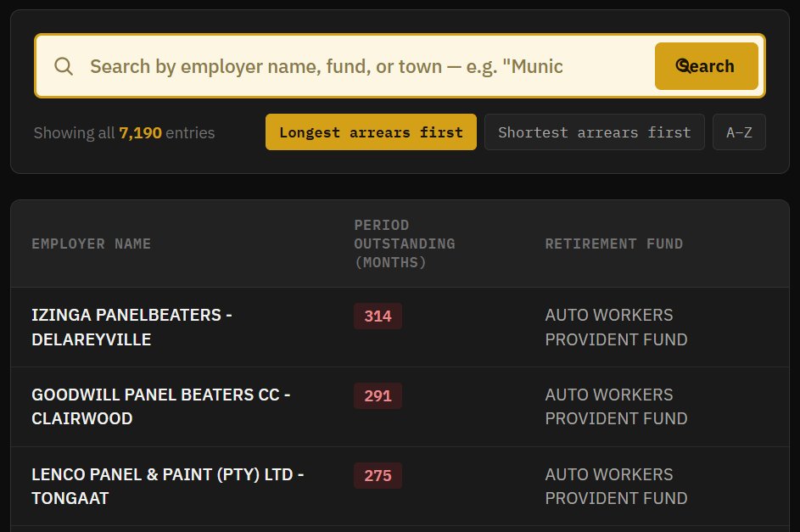Select Lenco Panel & Paint (Pty) Ltd - Tongaat
Image resolution: width=800 pixels, height=532 pixels.
(x=168, y=486)
